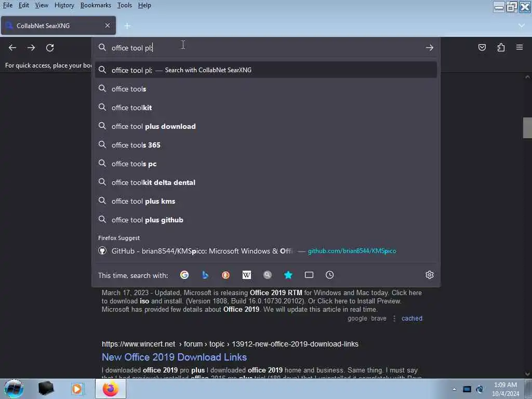
Task: Open search settings gear icon
Action: pos(429,275)
